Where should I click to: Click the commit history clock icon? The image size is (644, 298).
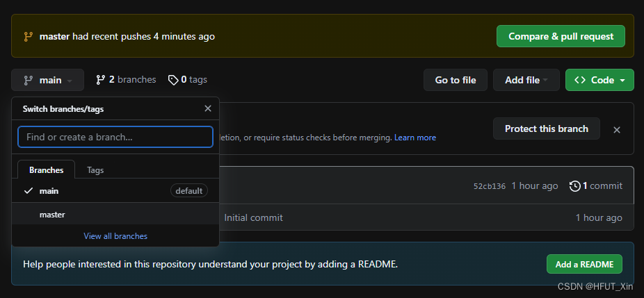tap(575, 186)
